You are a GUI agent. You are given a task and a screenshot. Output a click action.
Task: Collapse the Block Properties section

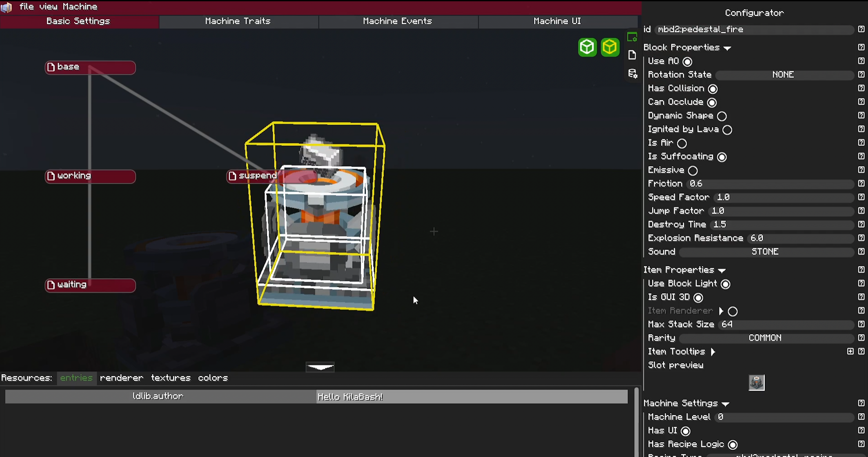click(727, 48)
